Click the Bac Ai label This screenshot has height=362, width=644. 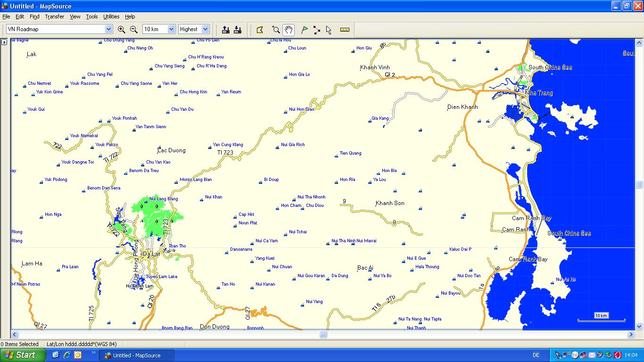[x=365, y=268]
